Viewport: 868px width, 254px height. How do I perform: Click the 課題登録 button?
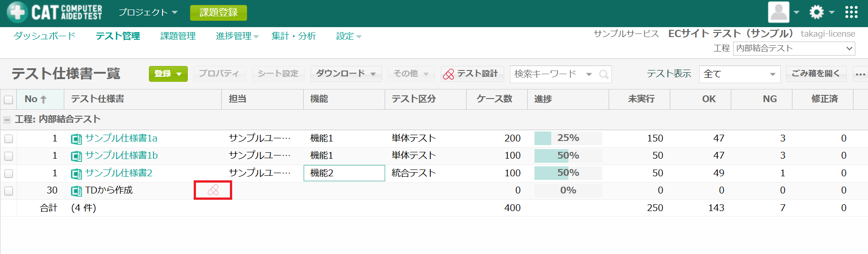click(218, 13)
